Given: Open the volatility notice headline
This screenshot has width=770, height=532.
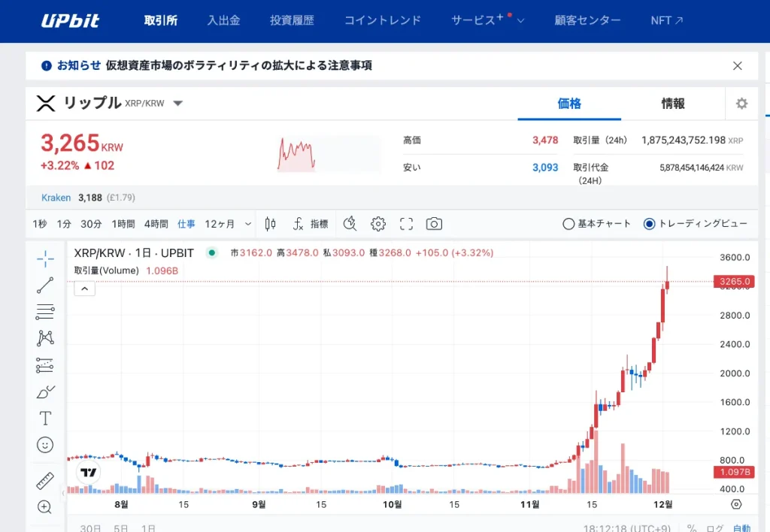Looking at the screenshot, I should [238, 66].
